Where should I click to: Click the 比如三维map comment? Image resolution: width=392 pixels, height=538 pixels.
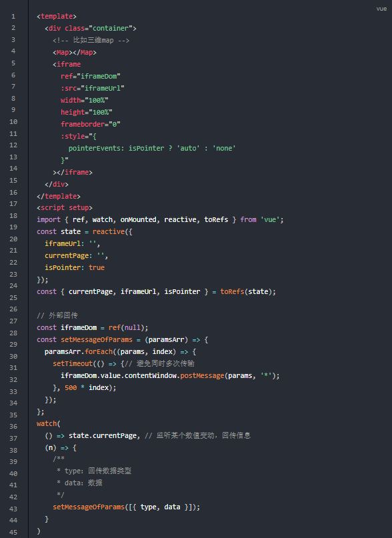(91, 41)
